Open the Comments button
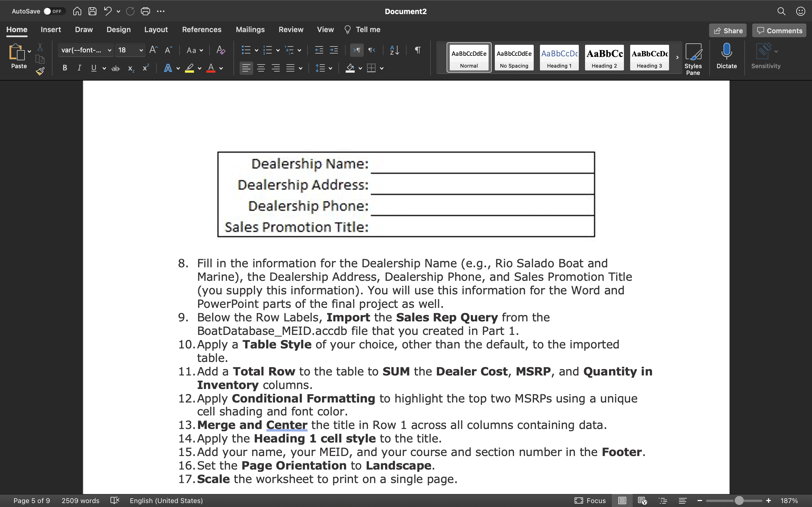 coord(779,30)
